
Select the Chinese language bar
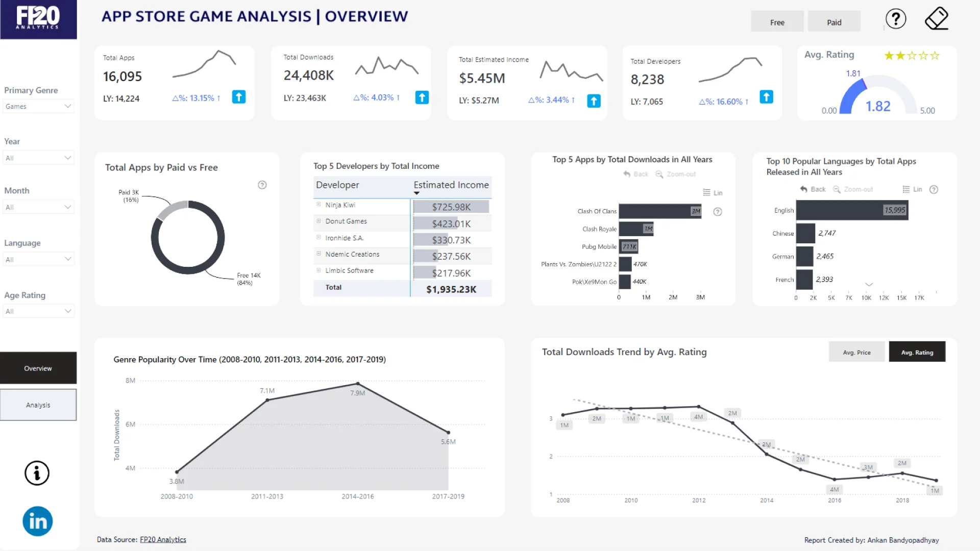pos(805,233)
